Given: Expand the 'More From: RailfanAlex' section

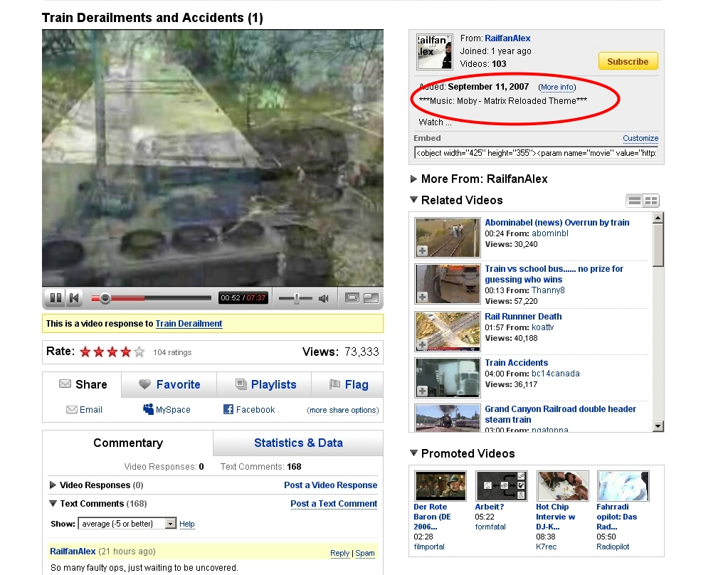Looking at the screenshot, I should pos(414,179).
